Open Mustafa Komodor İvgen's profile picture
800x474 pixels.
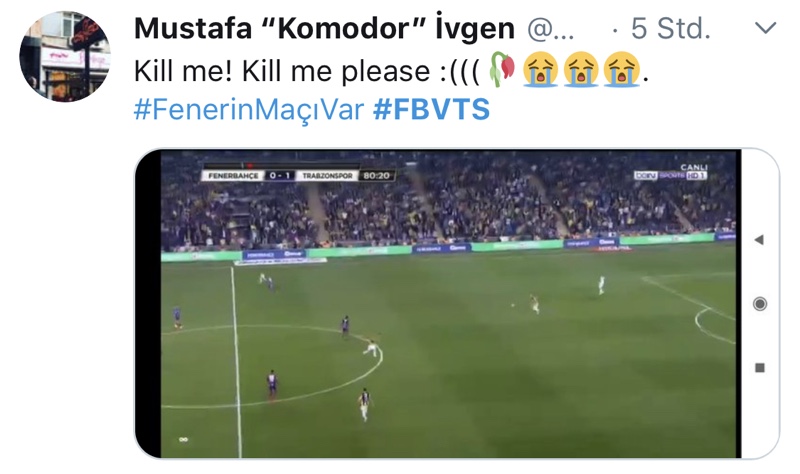65,56
